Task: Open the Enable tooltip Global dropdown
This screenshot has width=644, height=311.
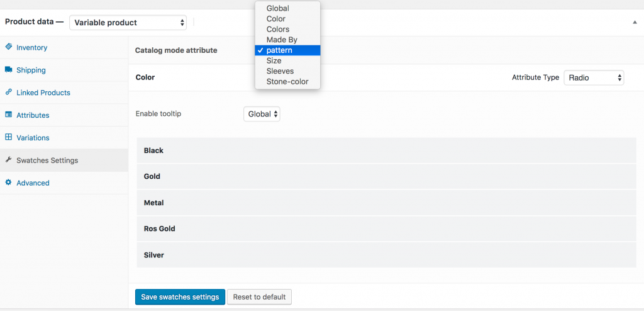Action: [x=262, y=114]
